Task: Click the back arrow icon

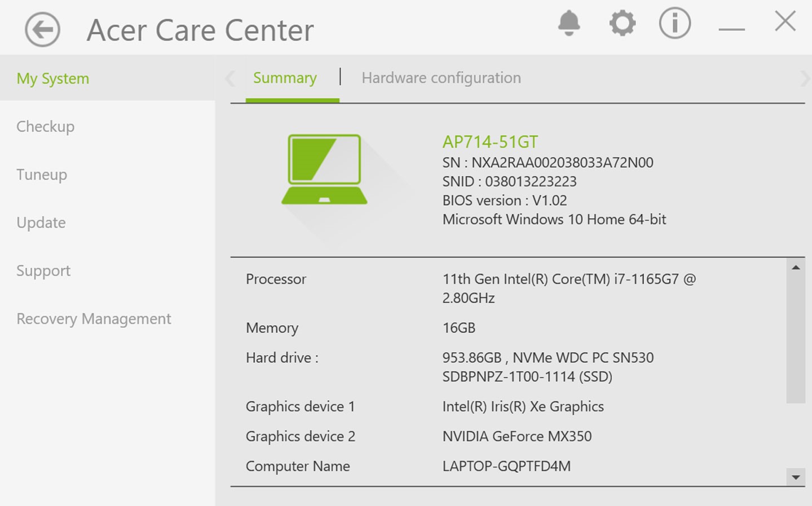Action: click(42, 29)
